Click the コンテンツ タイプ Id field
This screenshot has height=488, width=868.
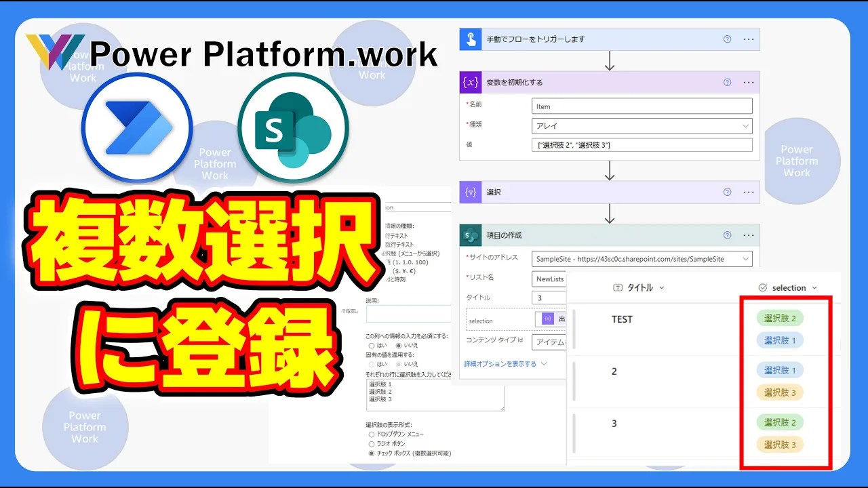click(x=549, y=342)
